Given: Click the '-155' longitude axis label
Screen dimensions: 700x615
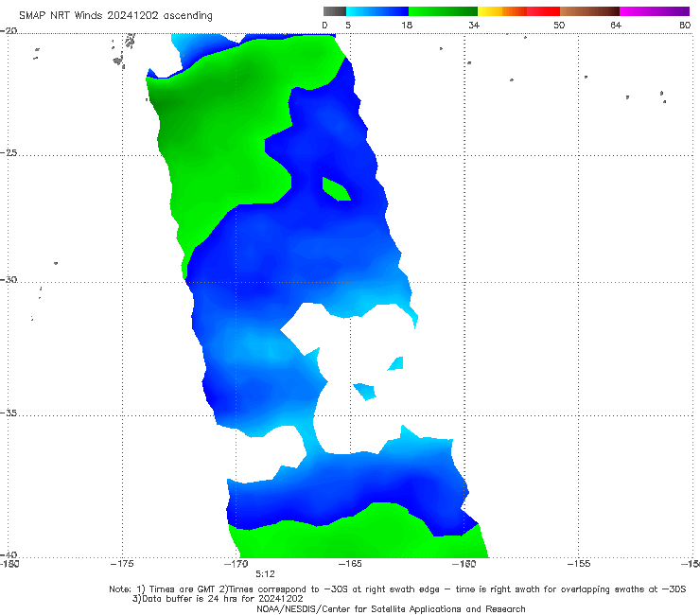Looking at the screenshot, I should click(x=579, y=564).
